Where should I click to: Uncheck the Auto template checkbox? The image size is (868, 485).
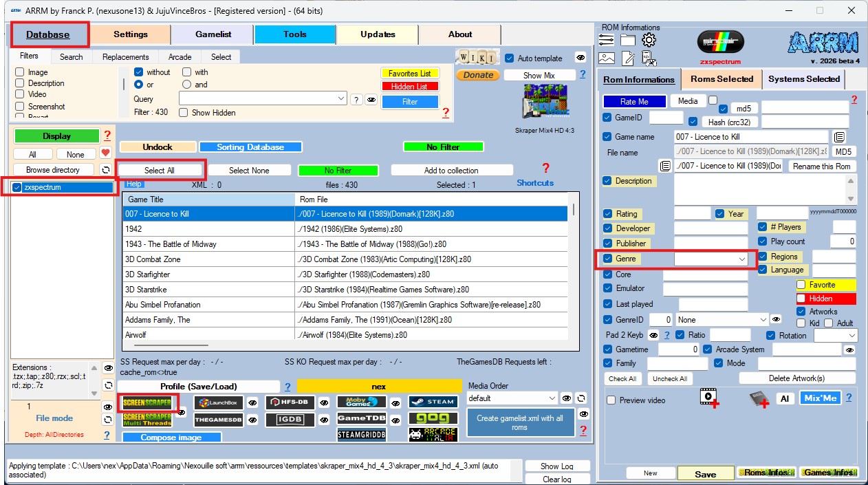pyautogui.click(x=510, y=58)
